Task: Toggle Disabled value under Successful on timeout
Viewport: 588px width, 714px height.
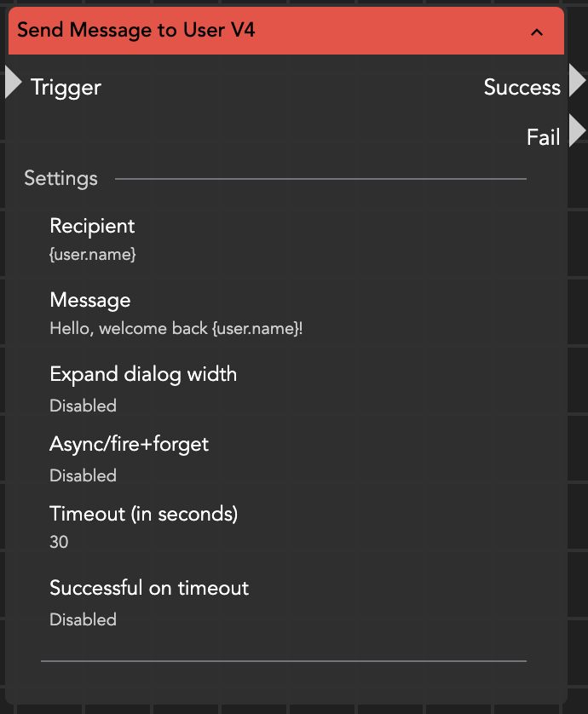Action: click(x=83, y=619)
